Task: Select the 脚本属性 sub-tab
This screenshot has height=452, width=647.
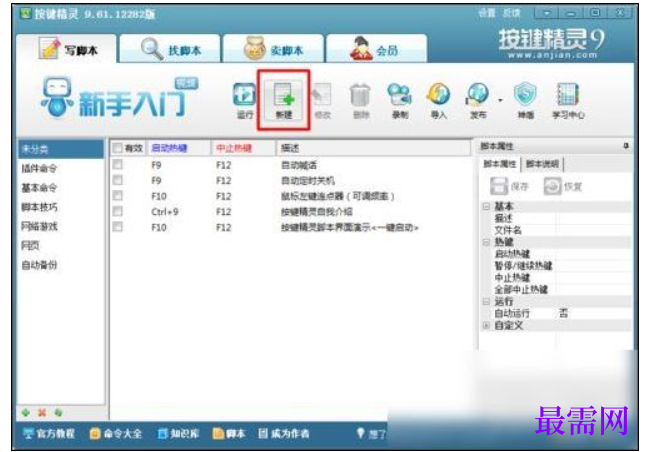Action: pos(500,164)
